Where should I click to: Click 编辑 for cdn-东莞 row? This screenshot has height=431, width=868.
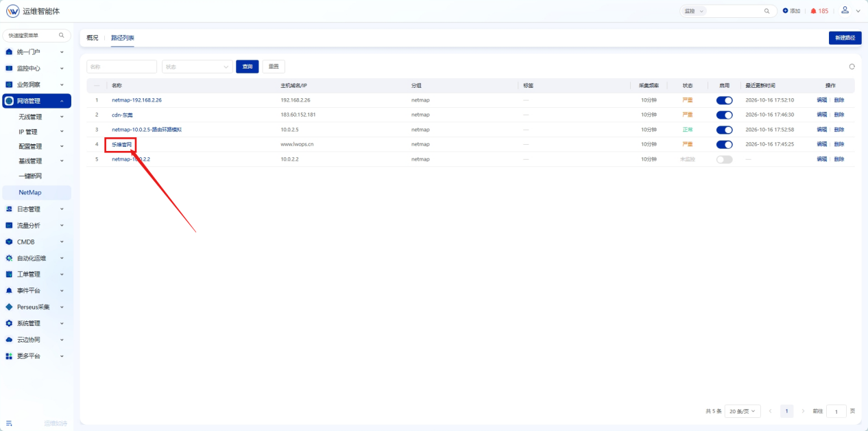(x=821, y=115)
